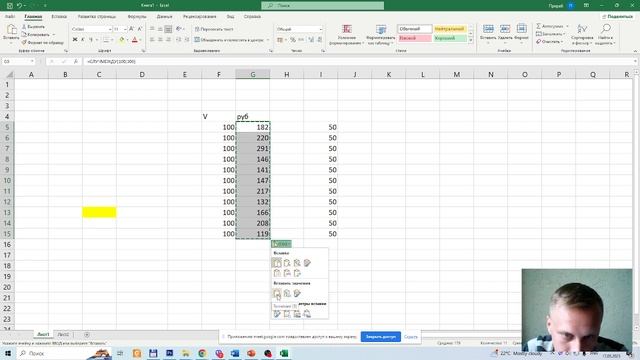
Task: Select the Обычный cell style
Action: [x=414, y=29]
